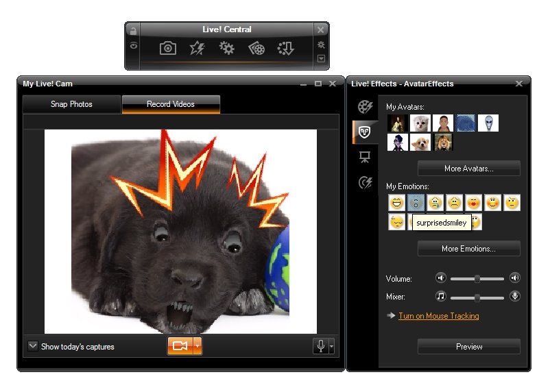Expand Show today's captures

click(33, 346)
